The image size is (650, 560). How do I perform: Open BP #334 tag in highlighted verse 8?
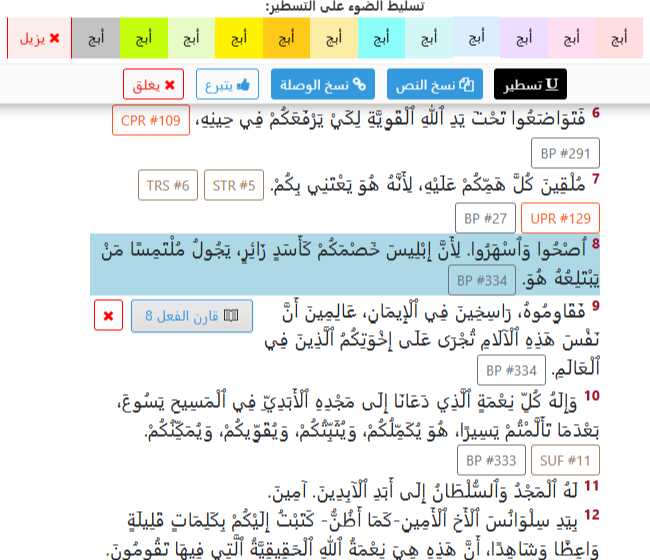(482, 280)
